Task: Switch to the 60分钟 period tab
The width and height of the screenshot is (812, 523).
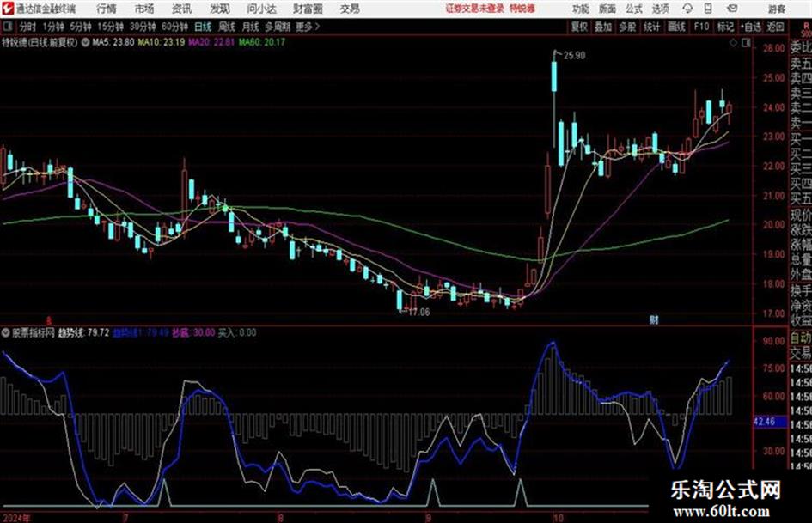Action: click(174, 27)
